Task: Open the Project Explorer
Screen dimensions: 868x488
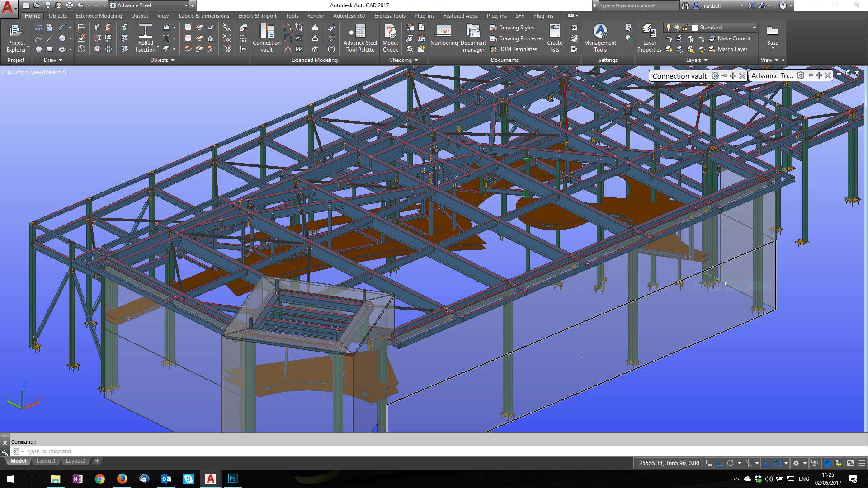Action: click(16, 39)
